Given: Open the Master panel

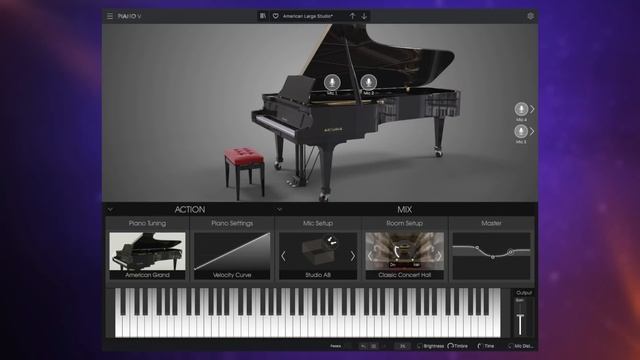Looking at the screenshot, I should click(491, 223).
